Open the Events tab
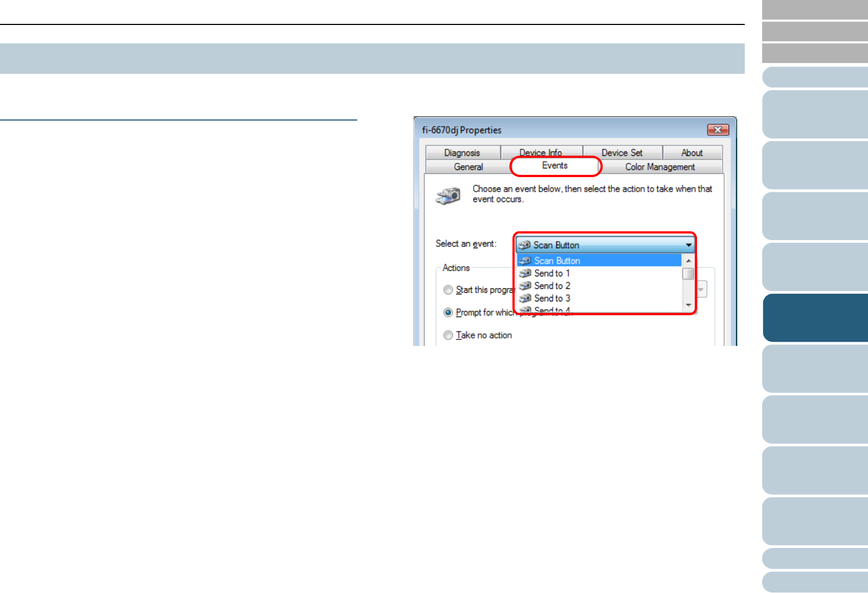Screen dimensions: 868x593 [x=555, y=166]
